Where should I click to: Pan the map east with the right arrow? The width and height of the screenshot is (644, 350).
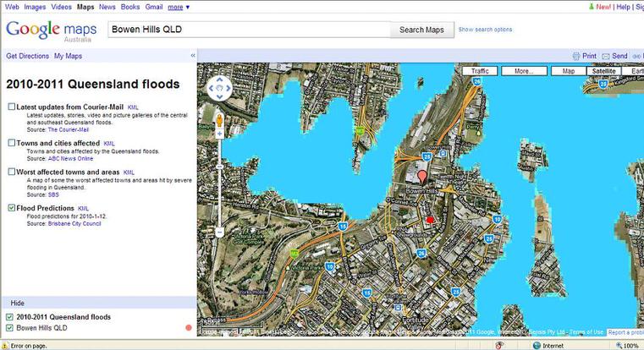228,88
